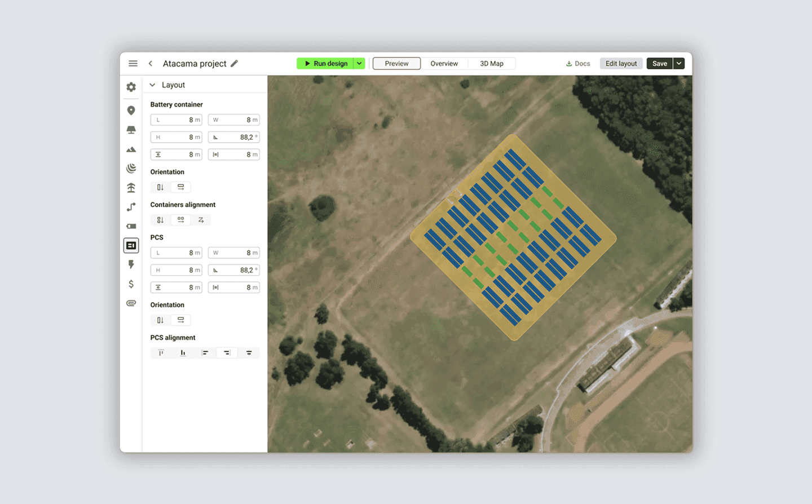812x504 pixels.
Task: Click the Run design button
Action: tap(325, 64)
